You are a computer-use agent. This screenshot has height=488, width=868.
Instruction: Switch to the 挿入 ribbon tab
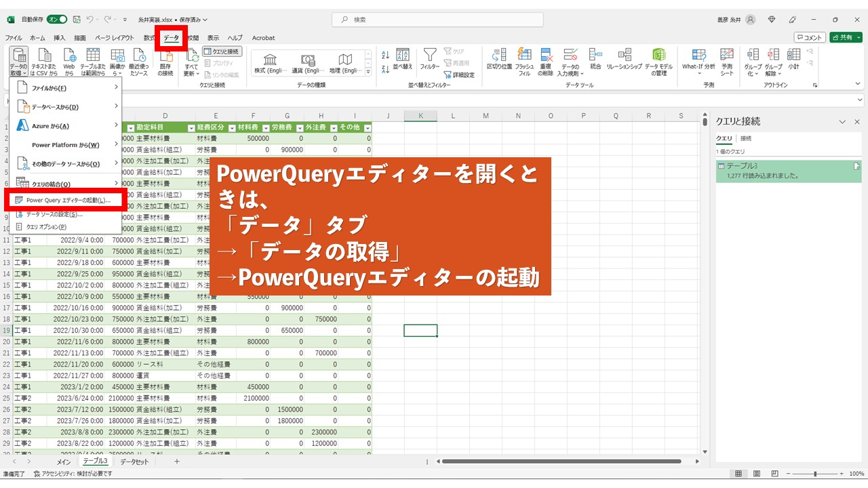(60, 38)
